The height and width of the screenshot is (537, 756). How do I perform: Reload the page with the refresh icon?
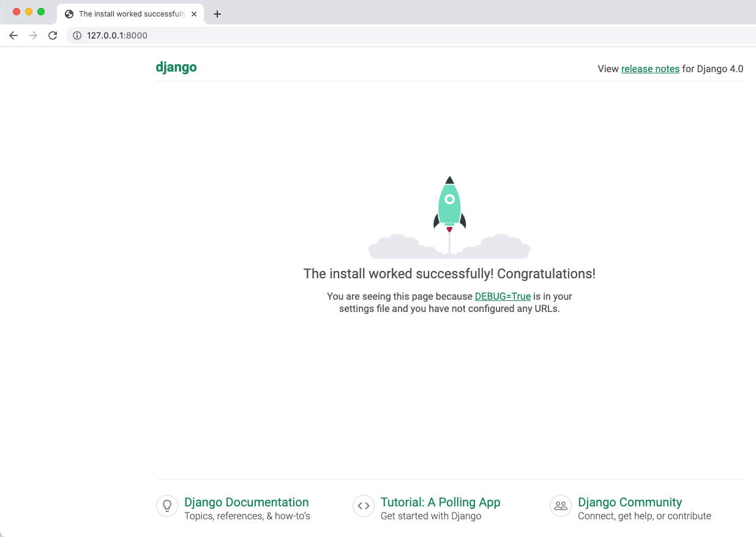coord(53,35)
